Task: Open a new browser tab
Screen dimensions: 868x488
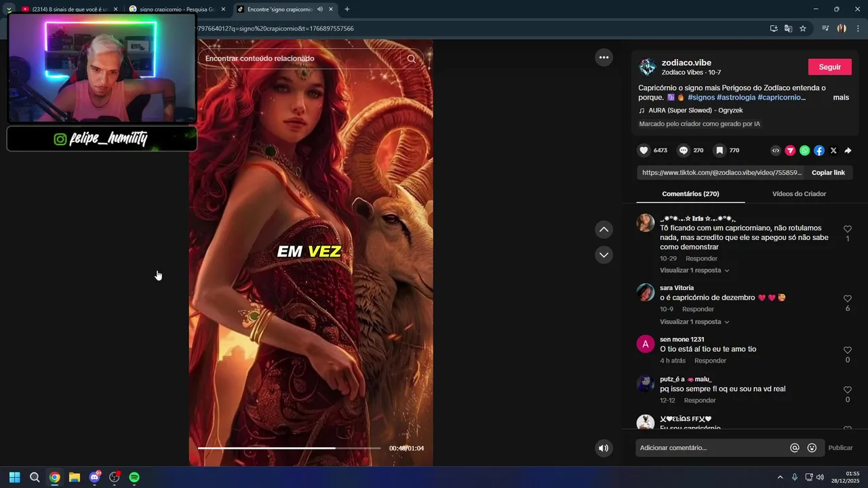Action: (x=347, y=9)
